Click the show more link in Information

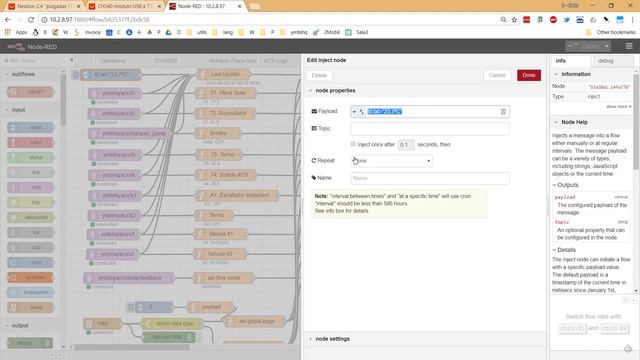619,107
